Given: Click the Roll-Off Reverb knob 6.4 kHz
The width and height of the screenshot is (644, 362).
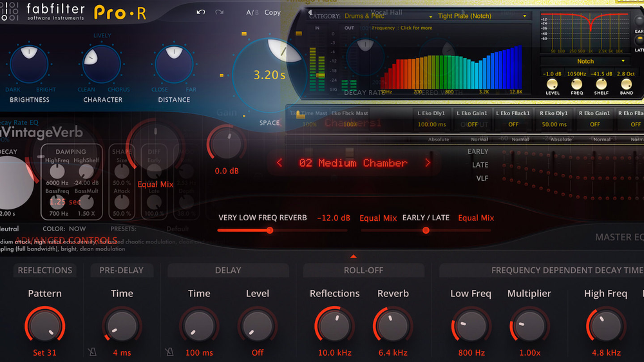Looking at the screenshot, I should 393,326.
